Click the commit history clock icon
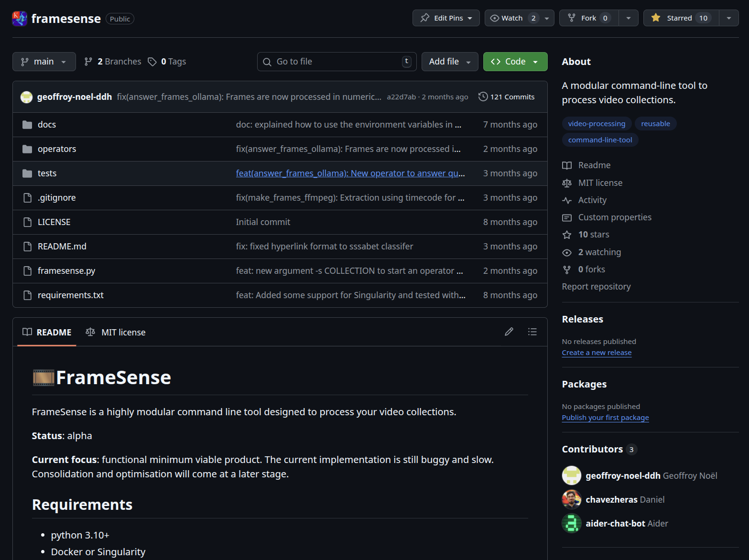Image resolution: width=749 pixels, height=560 pixels. (x=483, y=97)
